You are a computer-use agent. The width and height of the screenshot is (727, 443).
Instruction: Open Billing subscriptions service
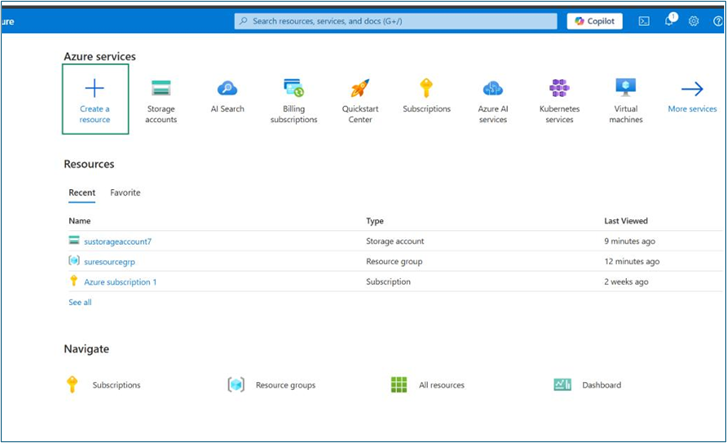coord(293,101)
